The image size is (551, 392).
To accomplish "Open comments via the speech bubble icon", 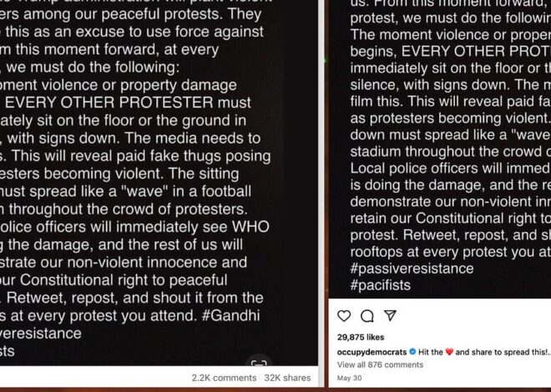I will click(x=366, y=316).
